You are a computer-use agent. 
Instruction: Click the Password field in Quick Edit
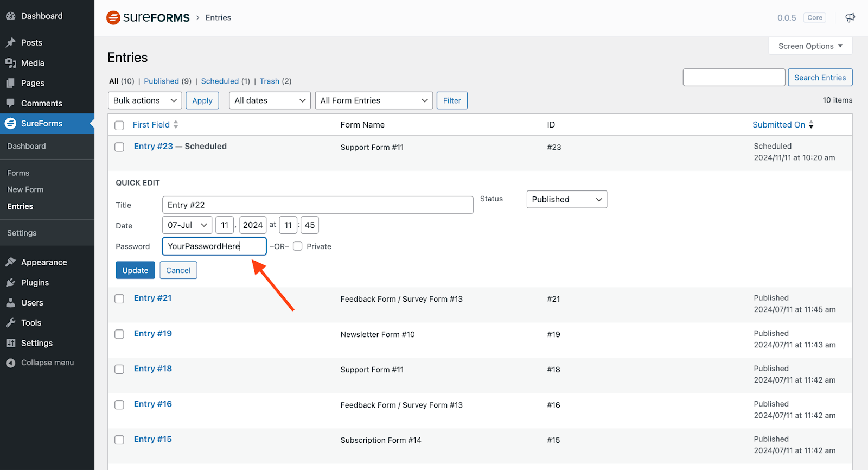pos(214,246)
